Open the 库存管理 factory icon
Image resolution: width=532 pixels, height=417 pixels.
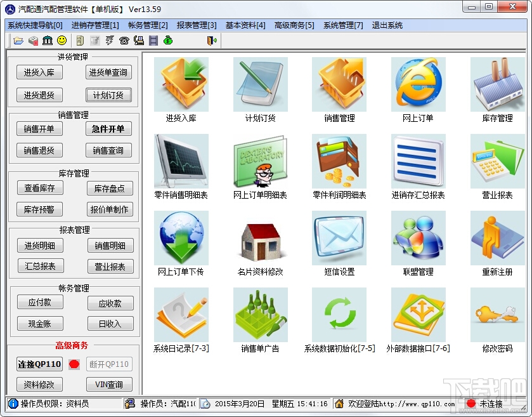(x=497, y=84)
